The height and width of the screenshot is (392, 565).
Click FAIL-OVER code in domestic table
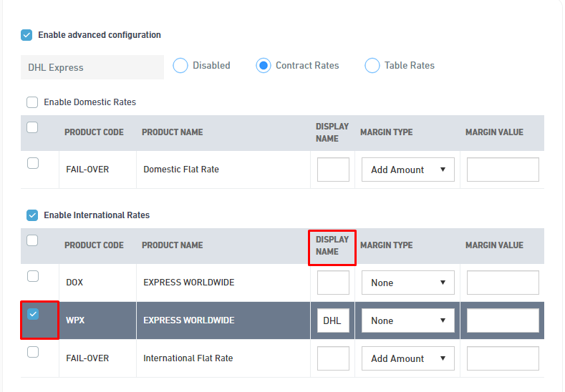pos(87,170)
